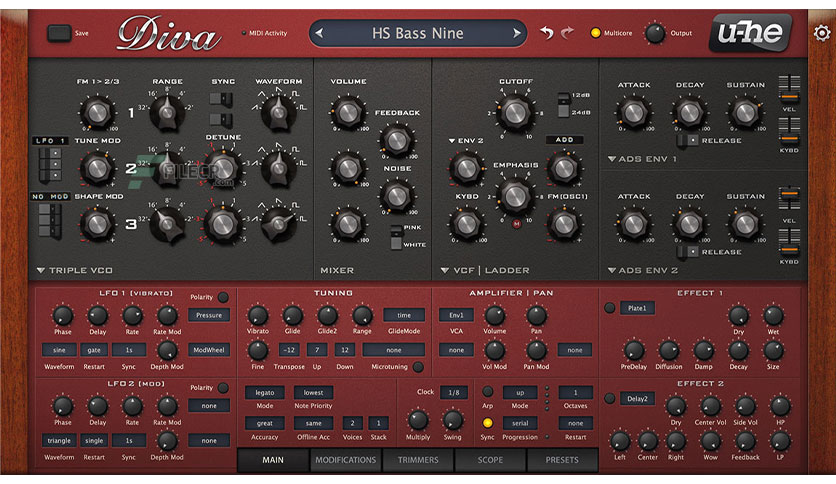Click the legato voice Mode selector
The image size is (836, 484).
264,393
